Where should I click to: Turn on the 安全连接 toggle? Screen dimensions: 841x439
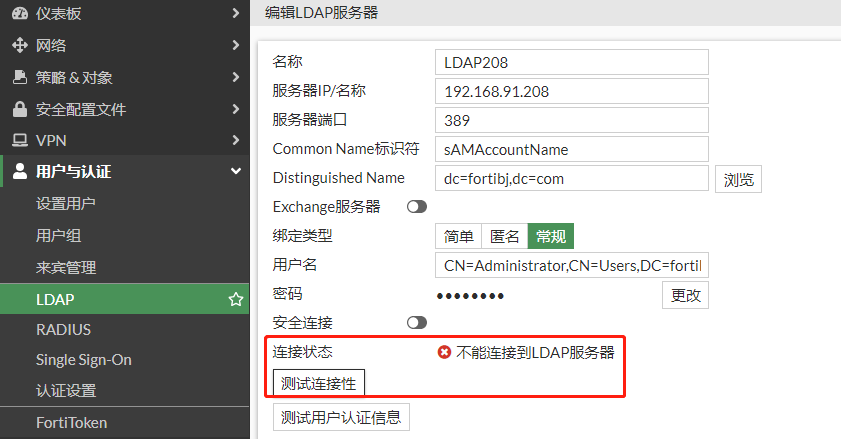tap(416, 322)
